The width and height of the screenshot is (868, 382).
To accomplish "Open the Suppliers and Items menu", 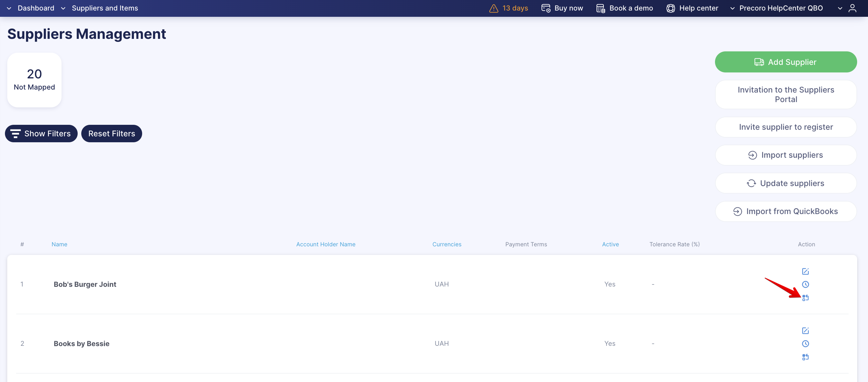I will (x=105, y=8).
